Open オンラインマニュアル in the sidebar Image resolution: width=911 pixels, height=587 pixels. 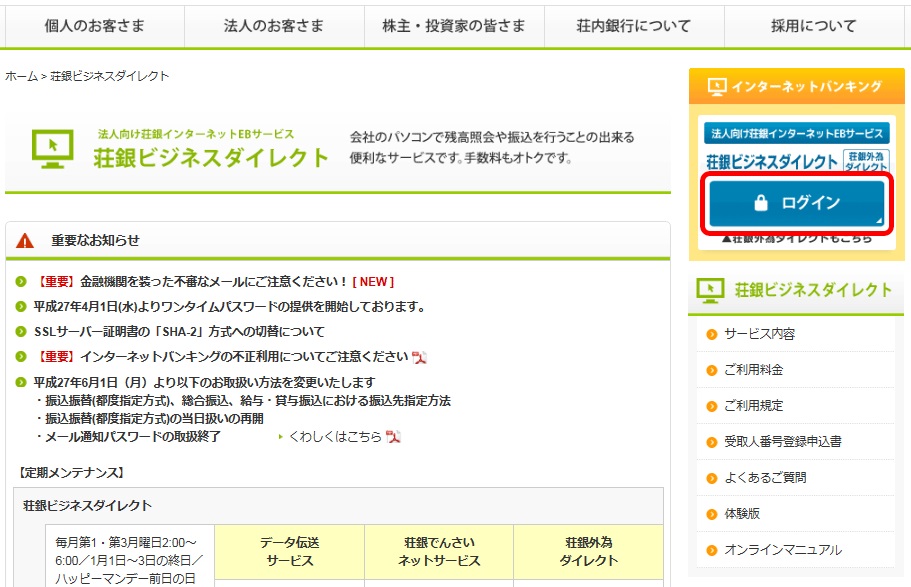pyautogui.click(x=783, y=550)
